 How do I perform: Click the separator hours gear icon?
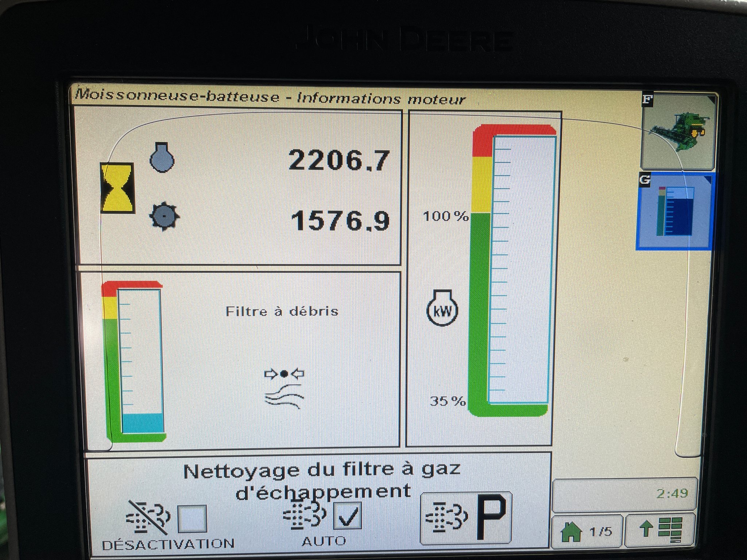pos(164,216)
